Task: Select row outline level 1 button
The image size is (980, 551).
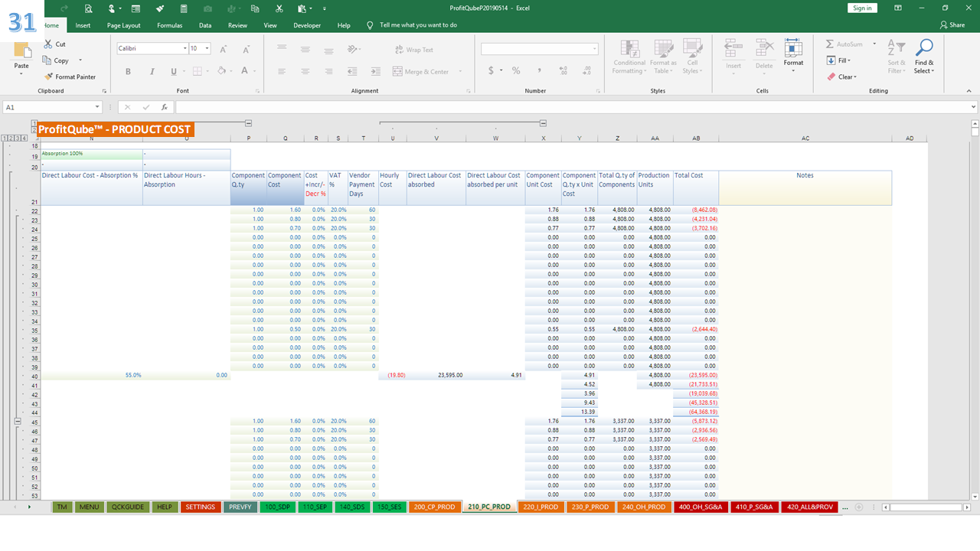Action: click(x=5, y=138)
